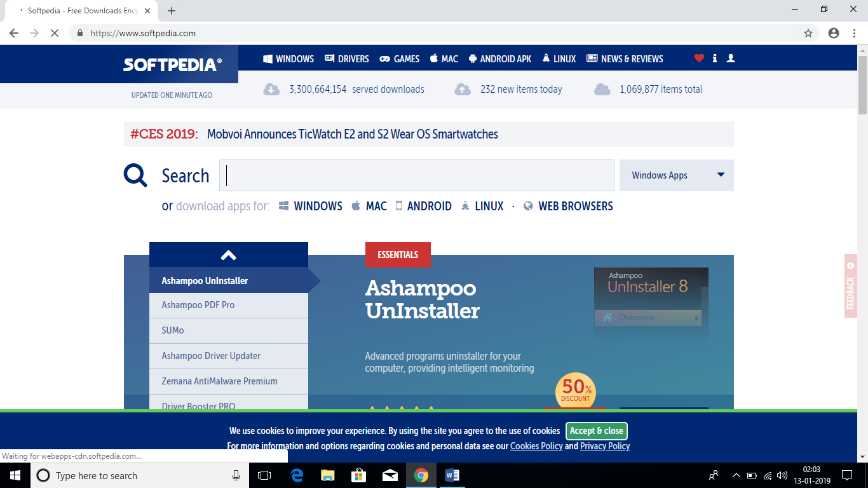868x488 pixels.
Task: Click the magnifying glass search icon
Action: tap(135, 175)
